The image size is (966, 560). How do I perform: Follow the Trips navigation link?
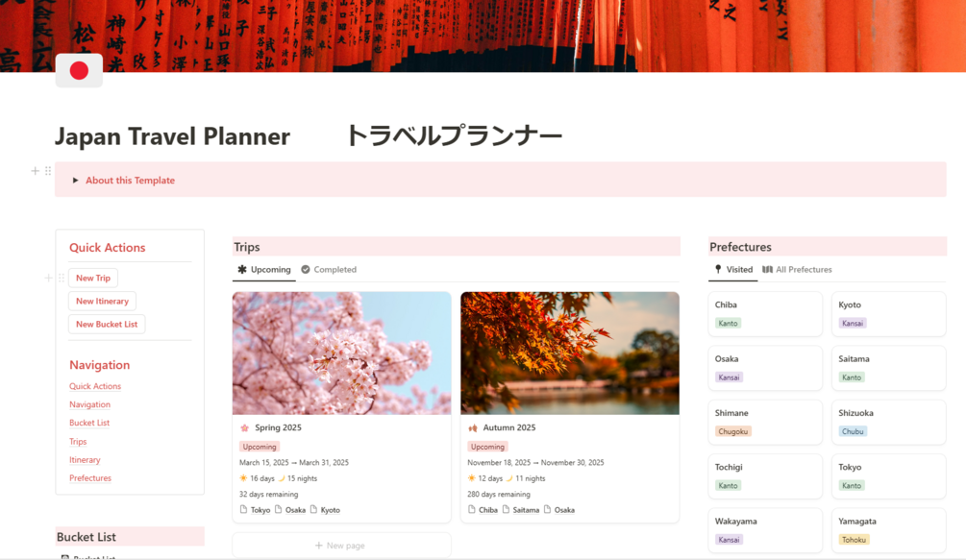click(78, 441)
